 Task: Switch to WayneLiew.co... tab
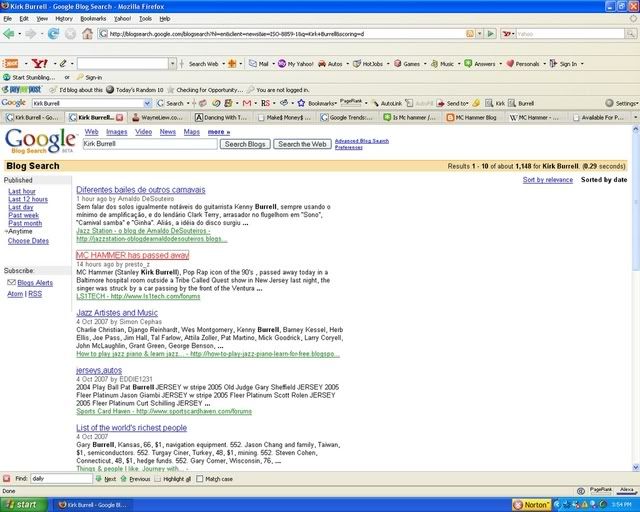(158, 118)
